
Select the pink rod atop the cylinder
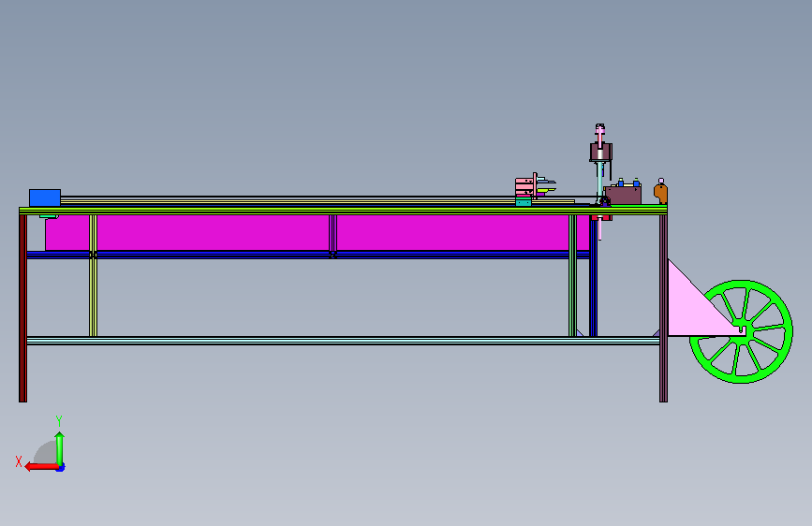pos(599,136)
